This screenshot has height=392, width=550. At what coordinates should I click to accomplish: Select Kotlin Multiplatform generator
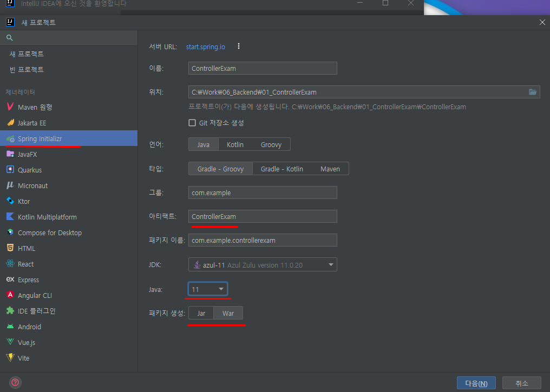(69, 217)
